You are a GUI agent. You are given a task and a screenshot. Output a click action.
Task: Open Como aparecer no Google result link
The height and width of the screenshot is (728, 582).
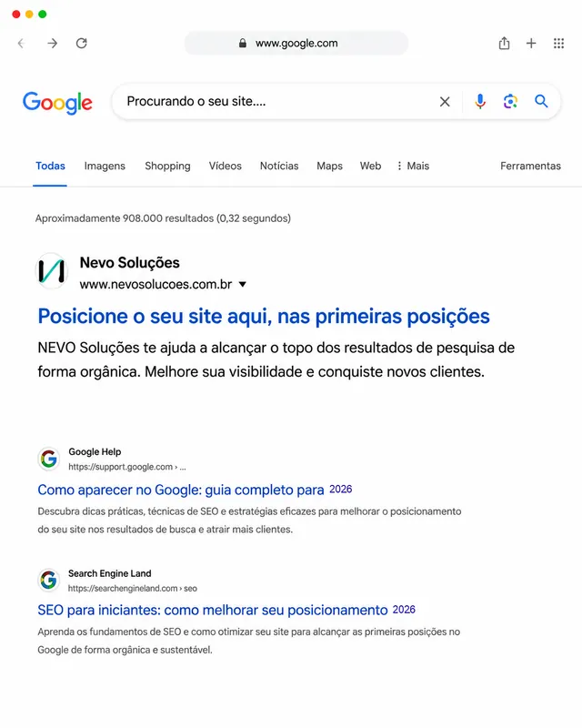(181, 490)
